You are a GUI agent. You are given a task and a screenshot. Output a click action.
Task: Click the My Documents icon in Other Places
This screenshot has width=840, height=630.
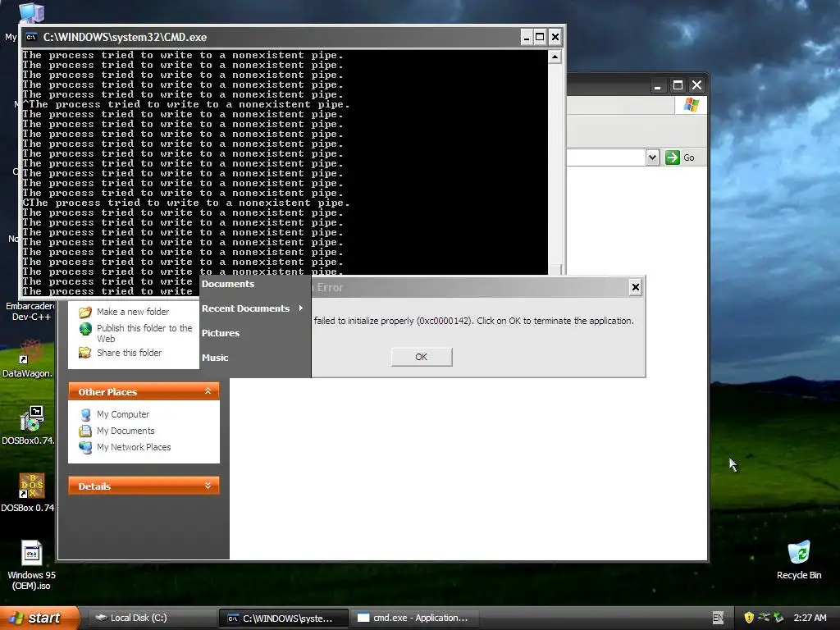(85, 431)
